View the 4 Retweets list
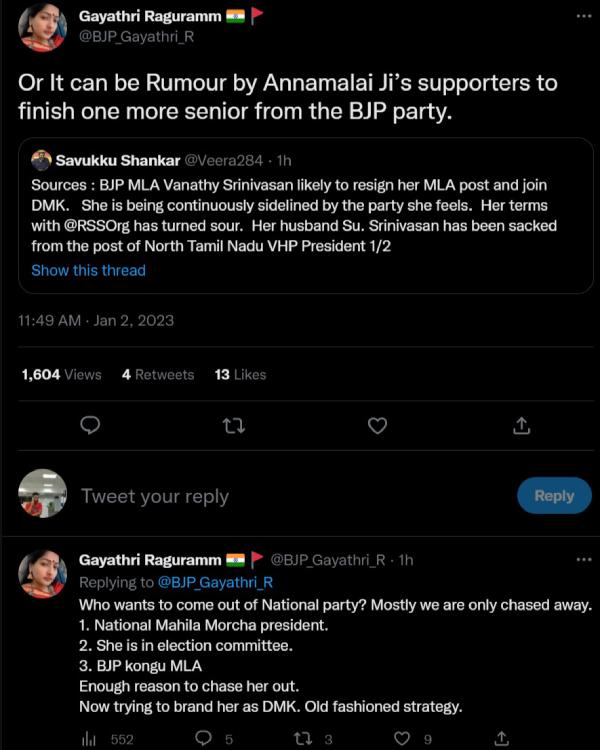Viewport: 600px width, 750px height. pyautogui.click(x=158, y=374)
